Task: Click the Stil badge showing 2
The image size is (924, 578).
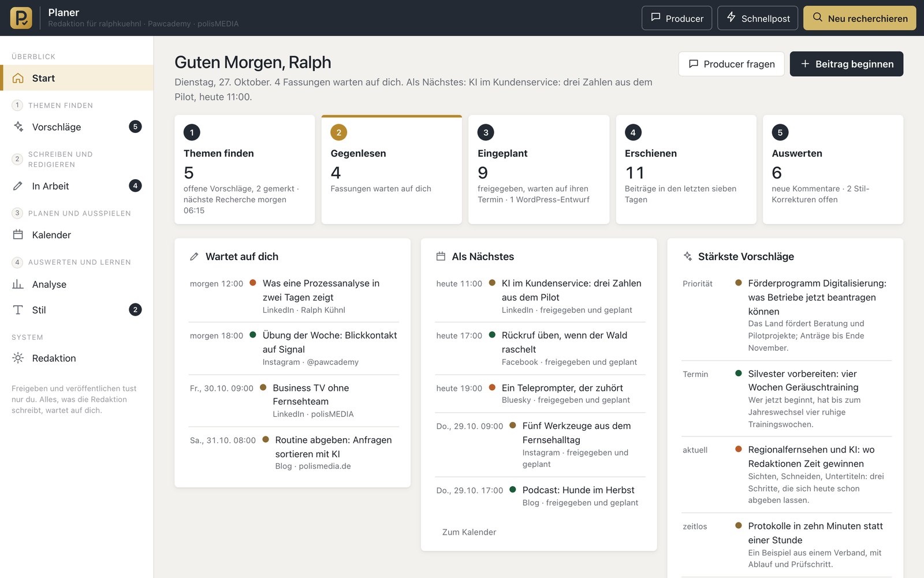Action: [x=135, y=309]
